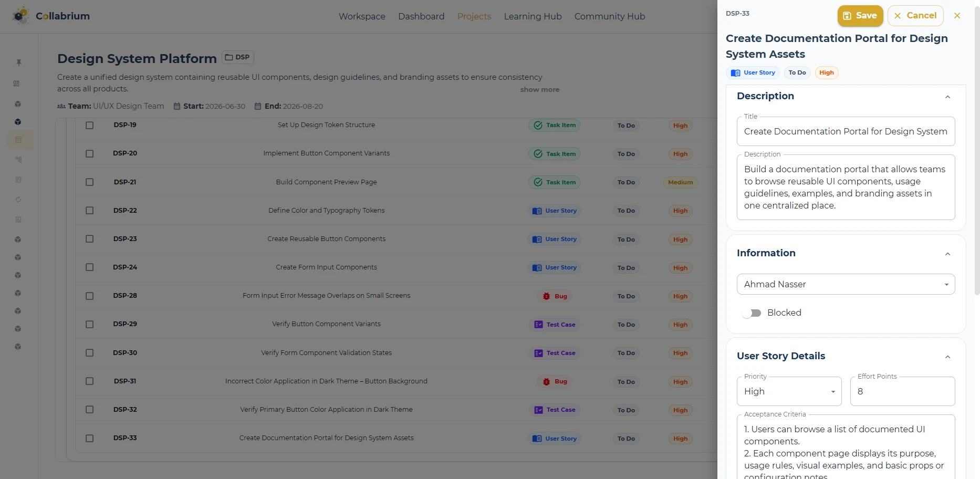Screen dimensions: 980x479
Task: Collapse the Information section chevron
Action: (947, 254)
